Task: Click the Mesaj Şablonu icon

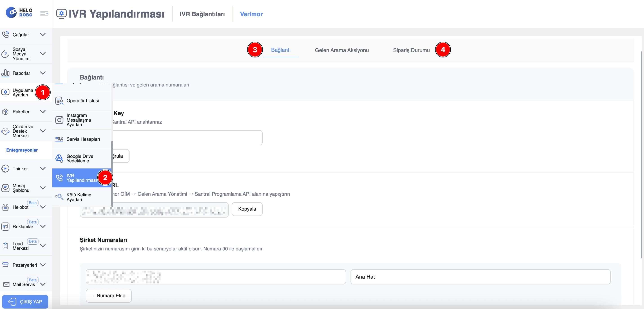Action: 5,188
